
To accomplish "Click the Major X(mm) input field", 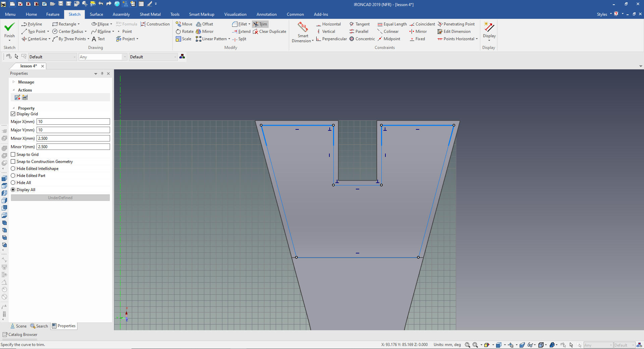I will pyautogui.click(x=73, y=122).
